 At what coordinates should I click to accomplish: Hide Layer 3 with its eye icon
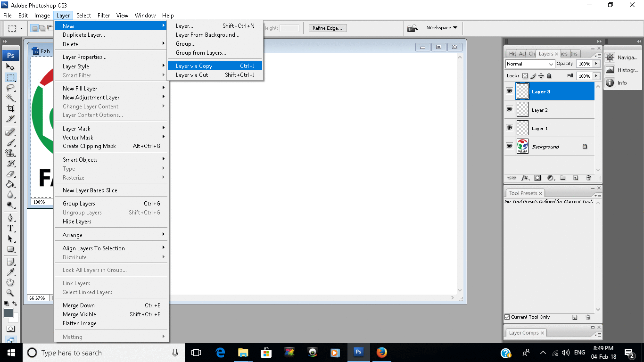[509, 91]
